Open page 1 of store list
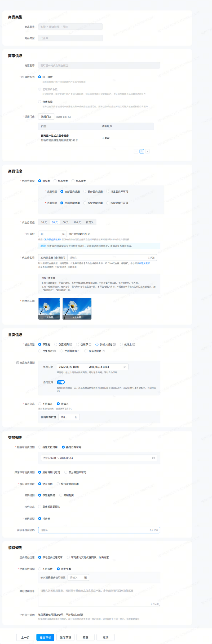Image resolution: width=212 pixels, height=644 pixels. pos(142,151)
